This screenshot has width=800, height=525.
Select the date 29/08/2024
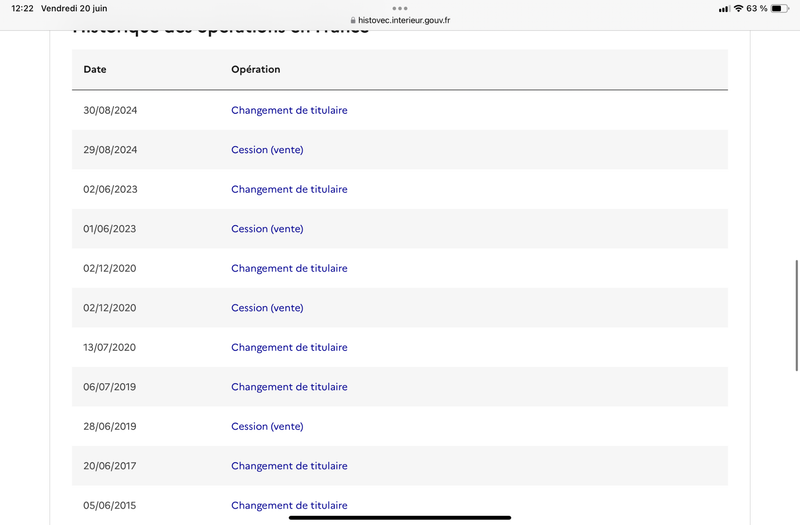(110, 149)
